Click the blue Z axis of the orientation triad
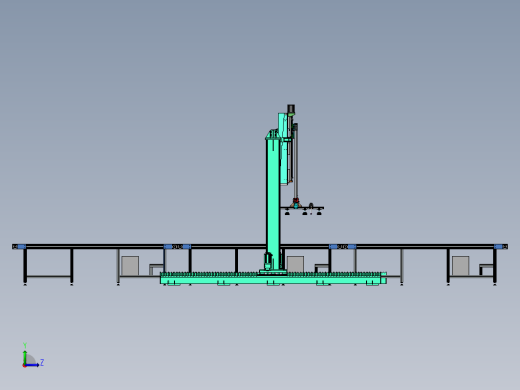This screenshot has height=390, width=520. [32, 365]
